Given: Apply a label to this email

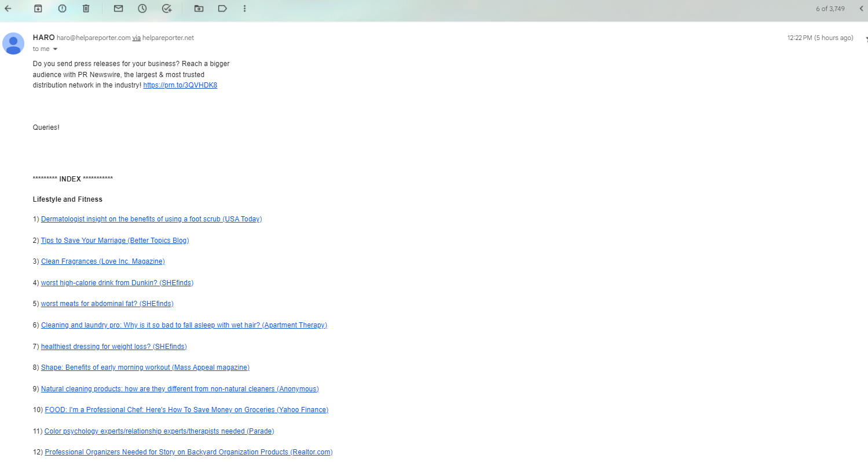Looking at the screenshot, I should pyautogui.click(x=222, y=9).
